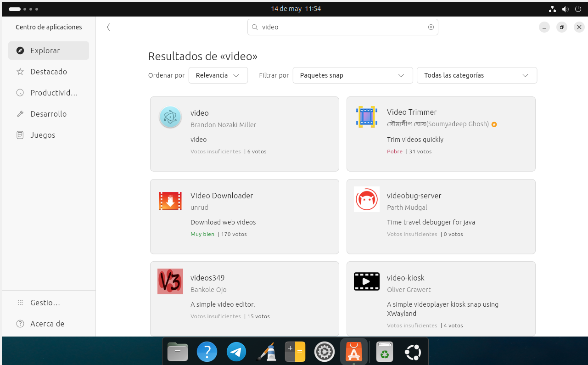The height and width of the screenshot is (365, 588).
Task: Click the video-kiosk film icon
Action: [x=366, y=281]
